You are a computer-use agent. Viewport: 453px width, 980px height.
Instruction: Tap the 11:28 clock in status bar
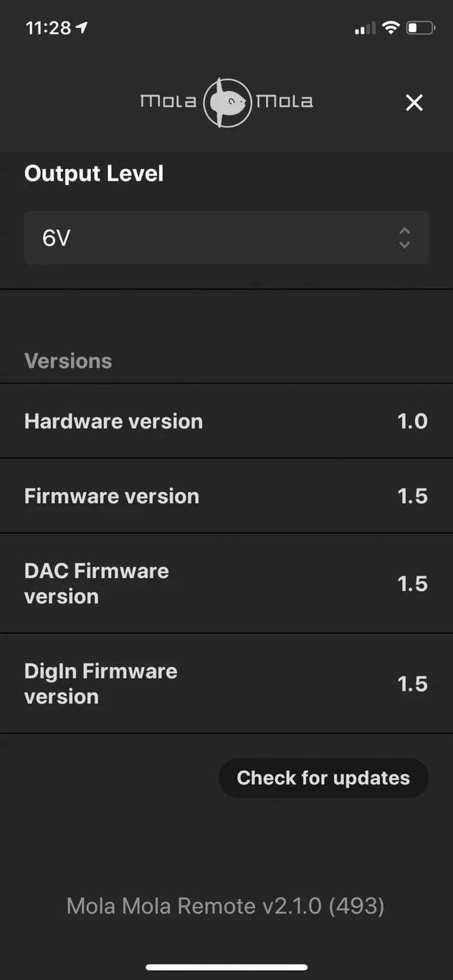coord(48,28)
